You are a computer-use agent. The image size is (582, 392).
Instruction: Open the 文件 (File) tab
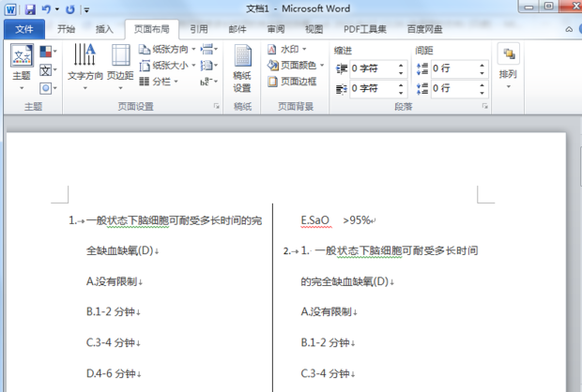point(24,29)
